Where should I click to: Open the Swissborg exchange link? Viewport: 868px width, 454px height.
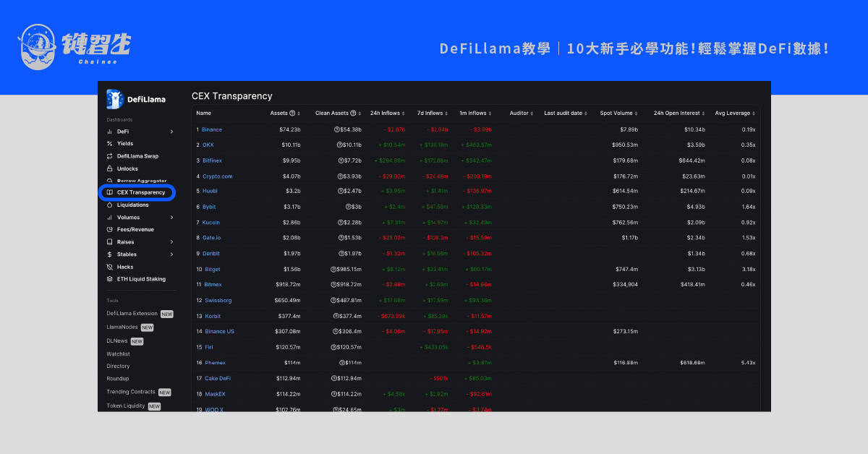pos(218,300)
